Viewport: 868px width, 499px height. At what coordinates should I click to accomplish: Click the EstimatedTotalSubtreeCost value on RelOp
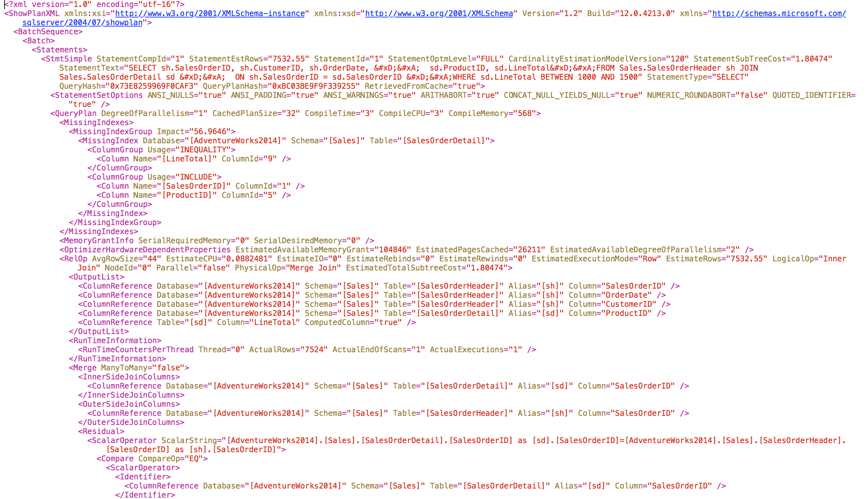pos(487,268)
